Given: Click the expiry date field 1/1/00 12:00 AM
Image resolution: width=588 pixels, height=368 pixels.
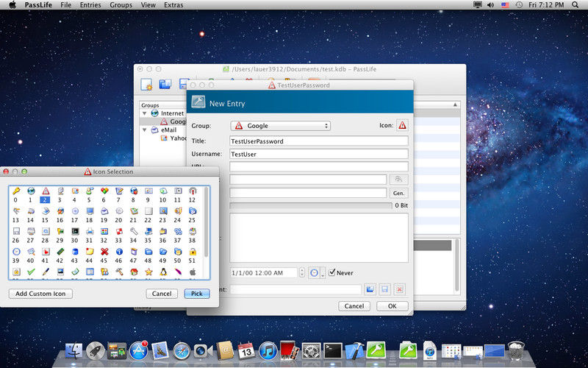Looking at the screenshot, I should (264, 273).
